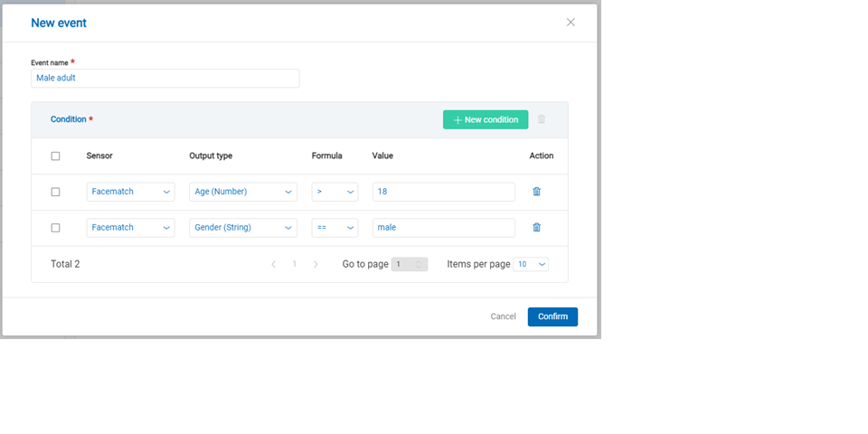Go to previous page arrow in pagination
Image resolution: width=868 pixels, height=434 pixels.
point(274,264)
